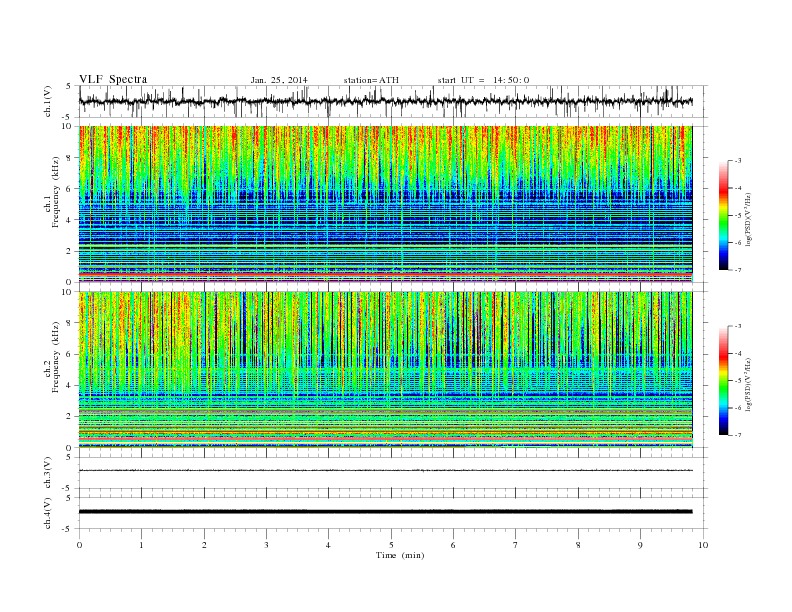Click the "VLF Spectra" plot title
The image size is (792, 612).
click(x=113, y=79)
